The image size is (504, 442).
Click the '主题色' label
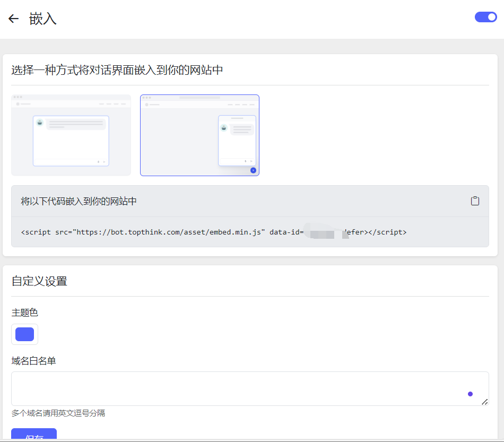pos(25,313)
